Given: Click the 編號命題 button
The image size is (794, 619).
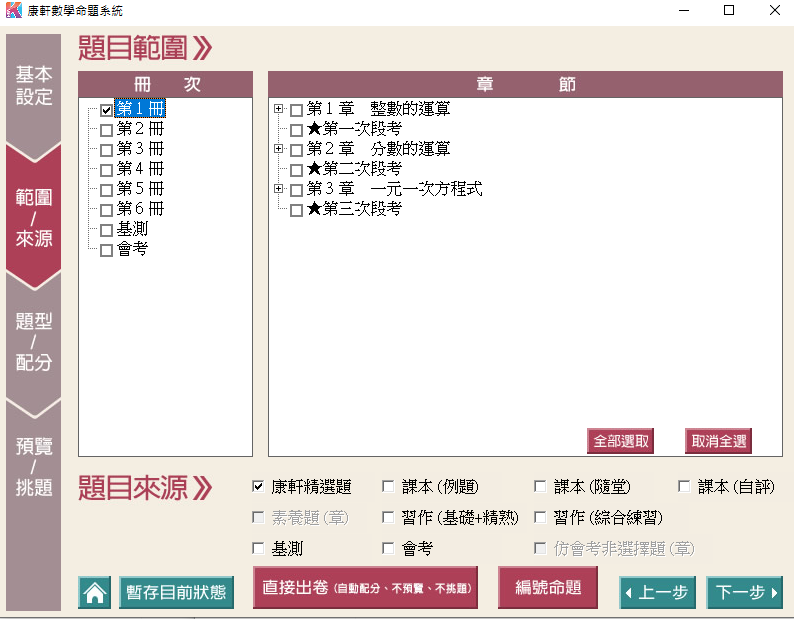Looking at the screenshot, I should pyautogui.click(x=548, y=588).
